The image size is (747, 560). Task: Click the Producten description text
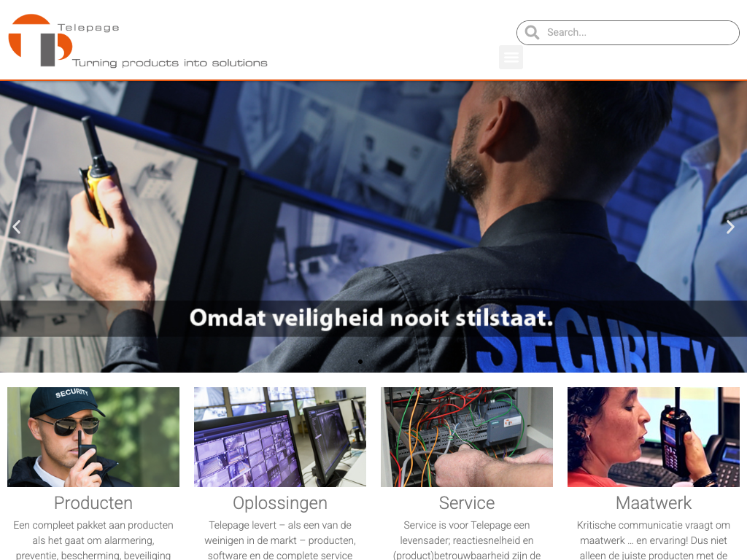click(93, 540)
